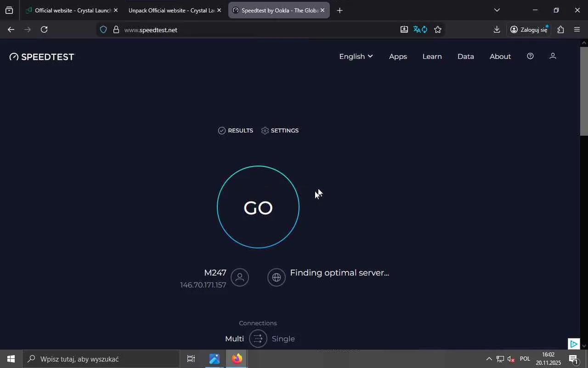
Task: Open a new browser tab
Action: tap(339, 10)
